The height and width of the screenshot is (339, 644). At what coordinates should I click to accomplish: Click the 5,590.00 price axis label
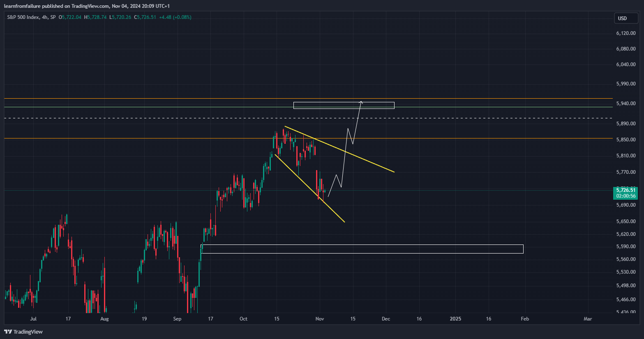pos(626,247)
